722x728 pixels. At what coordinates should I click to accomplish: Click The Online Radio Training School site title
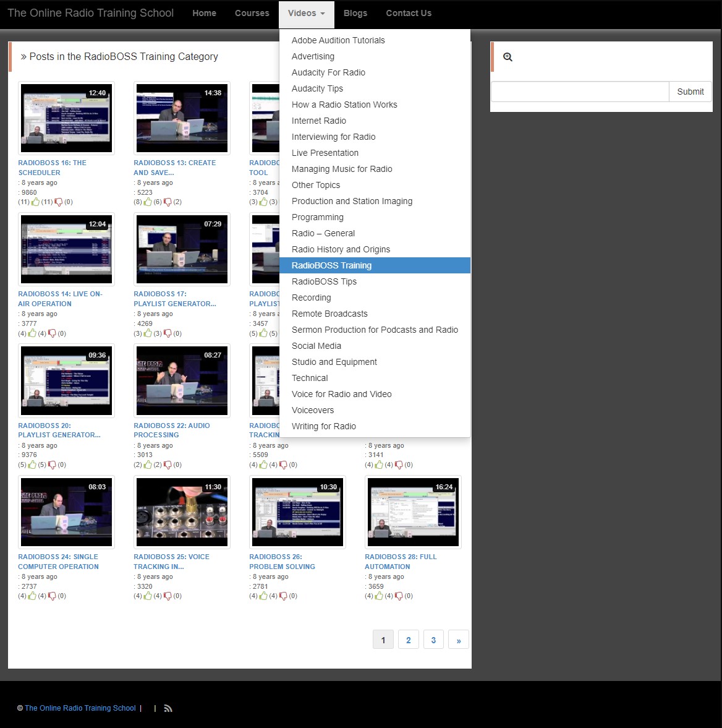(90, 13)
